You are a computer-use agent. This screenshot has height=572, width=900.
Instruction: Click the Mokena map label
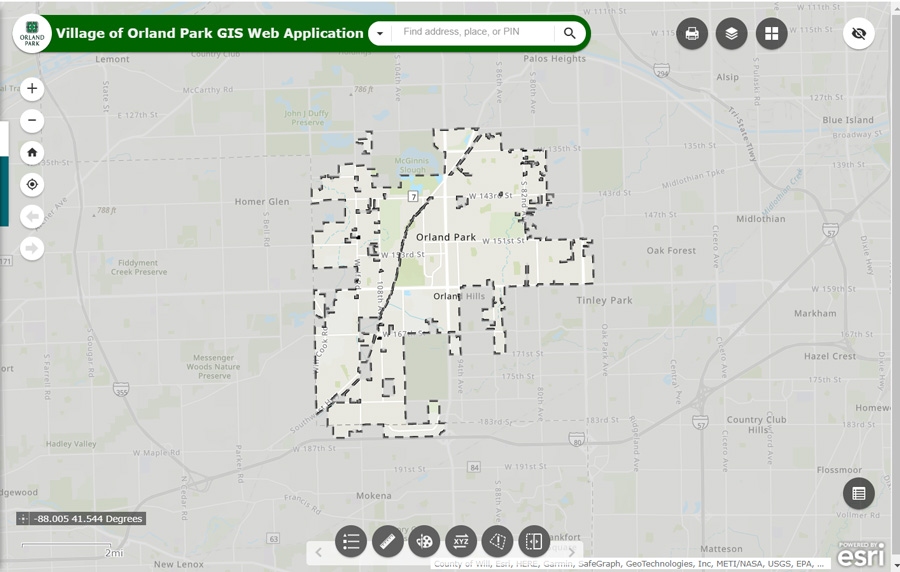[374, 495]
